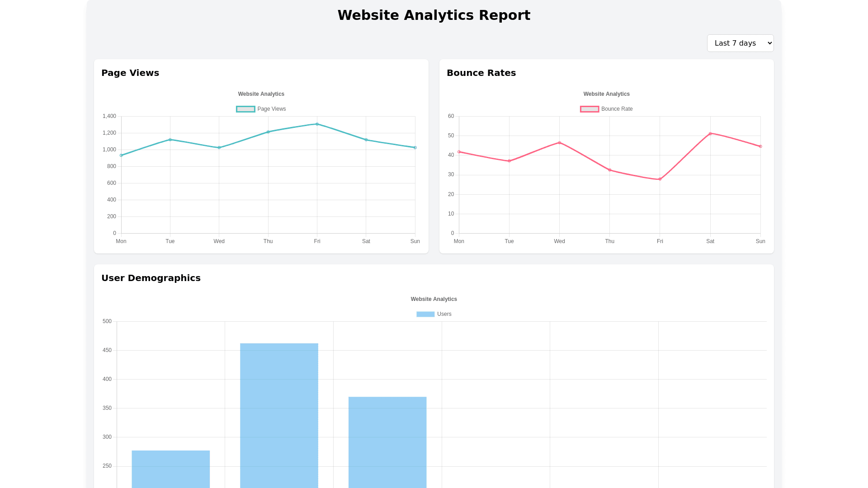Click Monday's bounce rate data point

pyautogui.click(x=459, y=152)
